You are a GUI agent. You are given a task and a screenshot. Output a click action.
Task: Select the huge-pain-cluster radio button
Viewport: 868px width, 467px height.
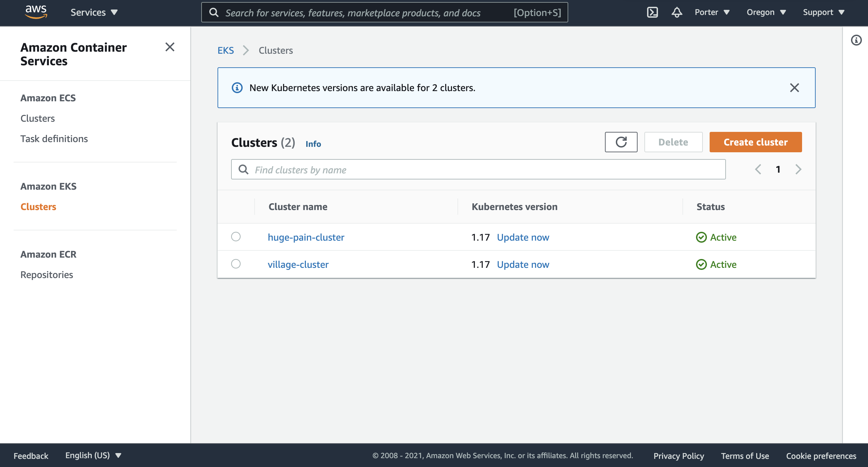point(236,237)
